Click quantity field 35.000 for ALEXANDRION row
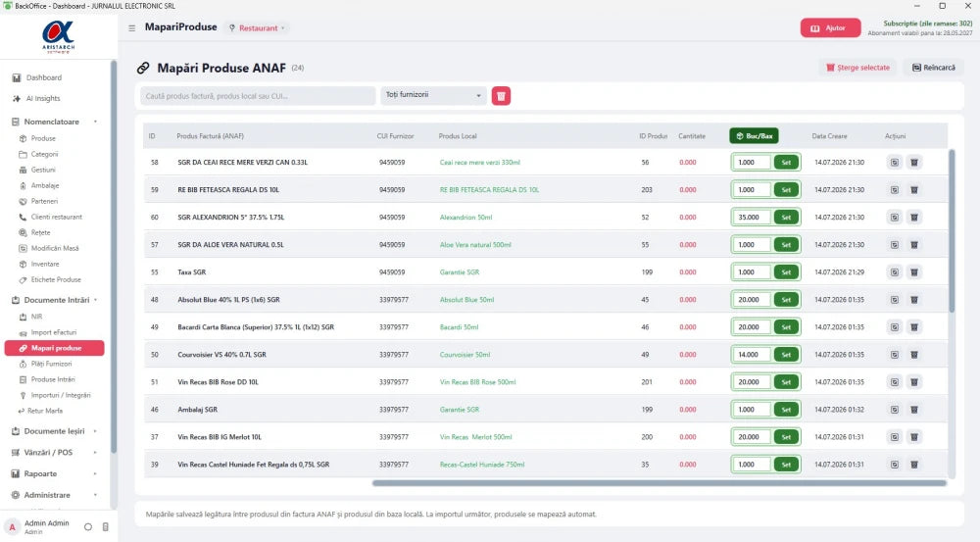The height and width of the screenshot is (542, 980). (x=752, y=218)
